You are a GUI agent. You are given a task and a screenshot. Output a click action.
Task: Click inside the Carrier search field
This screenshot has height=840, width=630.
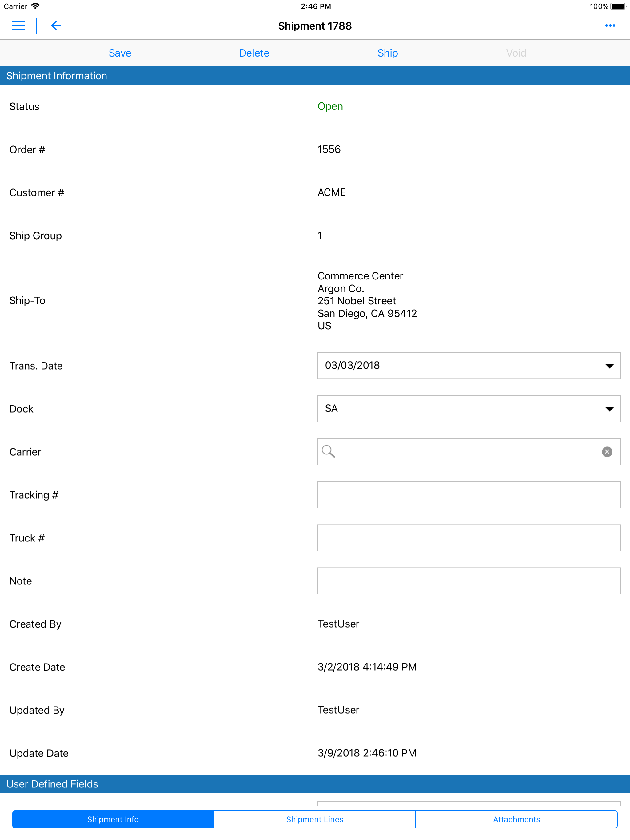469,452
